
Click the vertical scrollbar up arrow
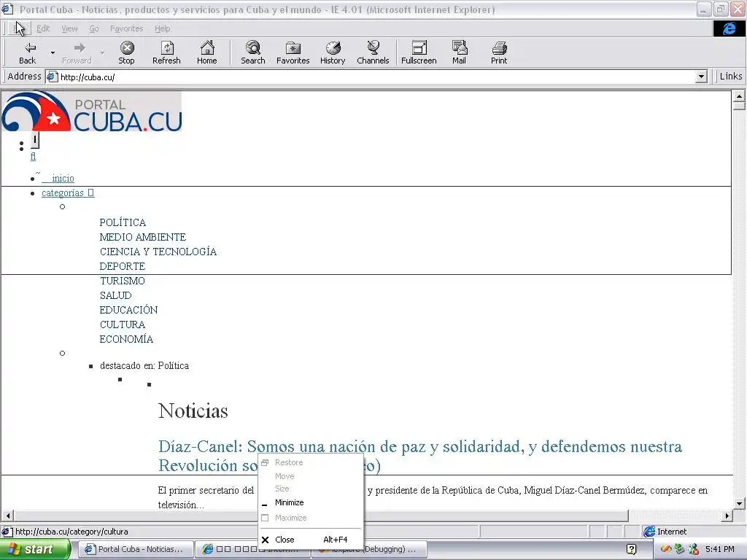[x=739, y=96]
